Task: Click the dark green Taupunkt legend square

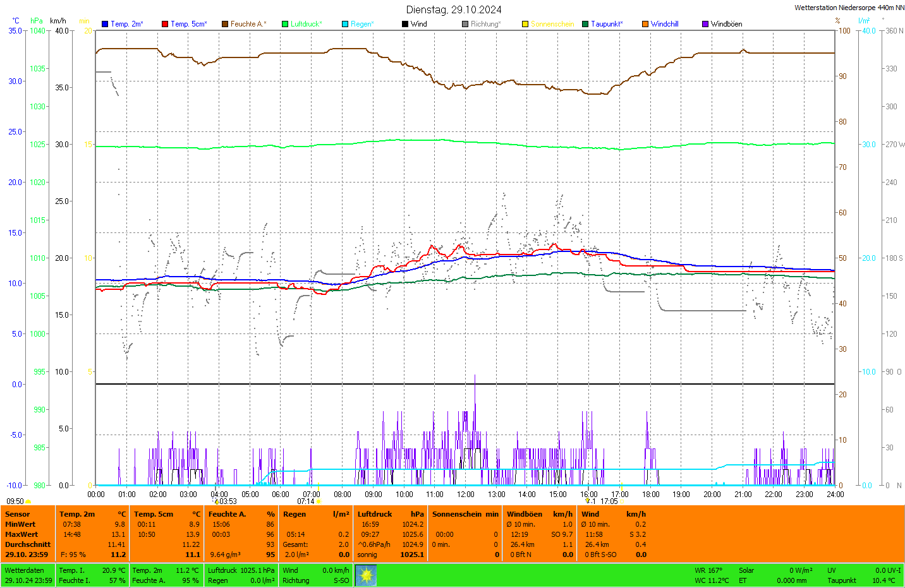Action: pos(585,24)
